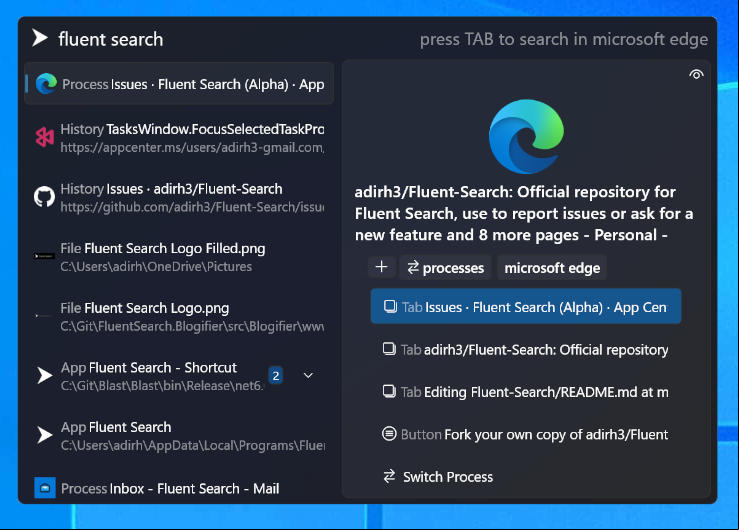This screenshot has height=530, width=739.
Task: Select Tab Issues · Fluent Search (Alpha) · App Cen
Action: (x=526, y=307)
